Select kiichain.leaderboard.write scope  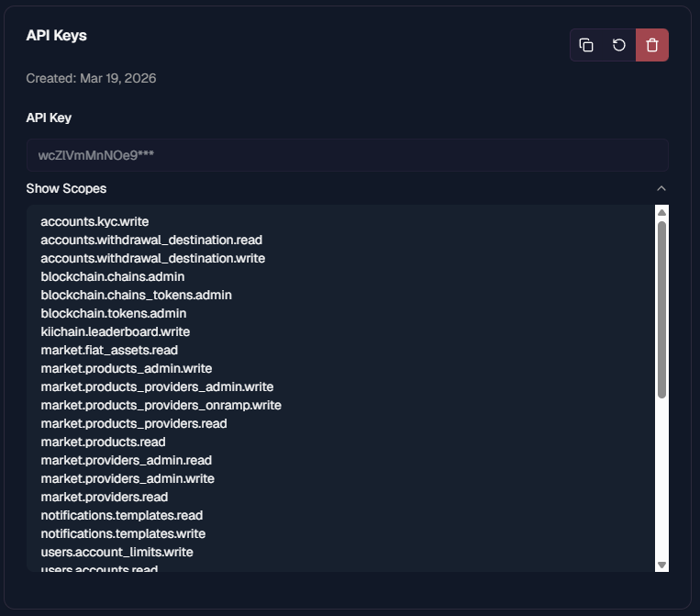[x=116, y=331]
